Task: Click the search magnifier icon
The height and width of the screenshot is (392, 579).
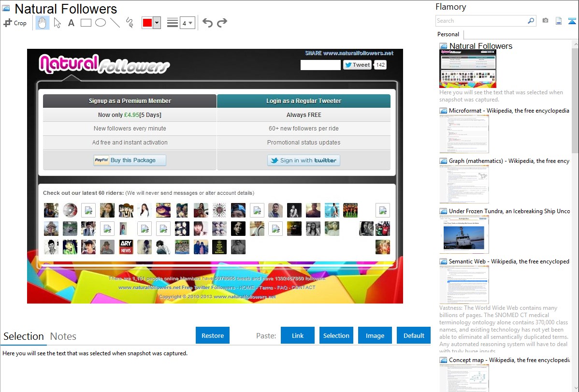Action: pyautogui.click(x=531, y=21)
